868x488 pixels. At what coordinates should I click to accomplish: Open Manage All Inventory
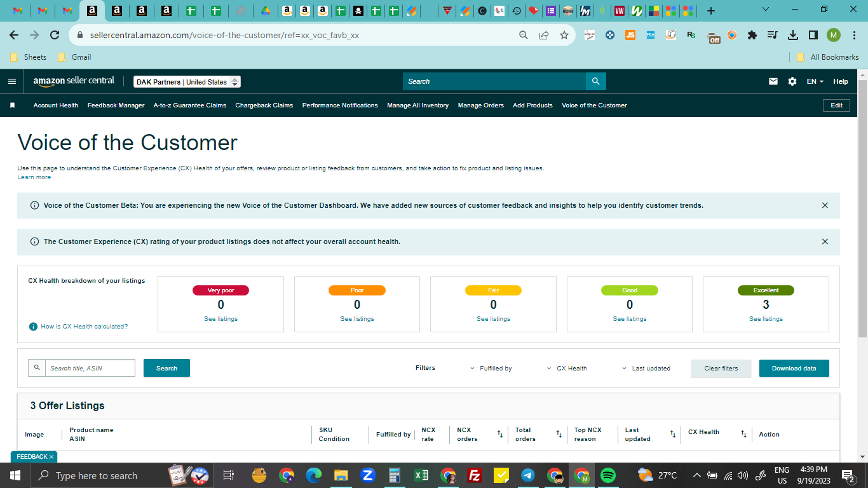tap(418, 105)
